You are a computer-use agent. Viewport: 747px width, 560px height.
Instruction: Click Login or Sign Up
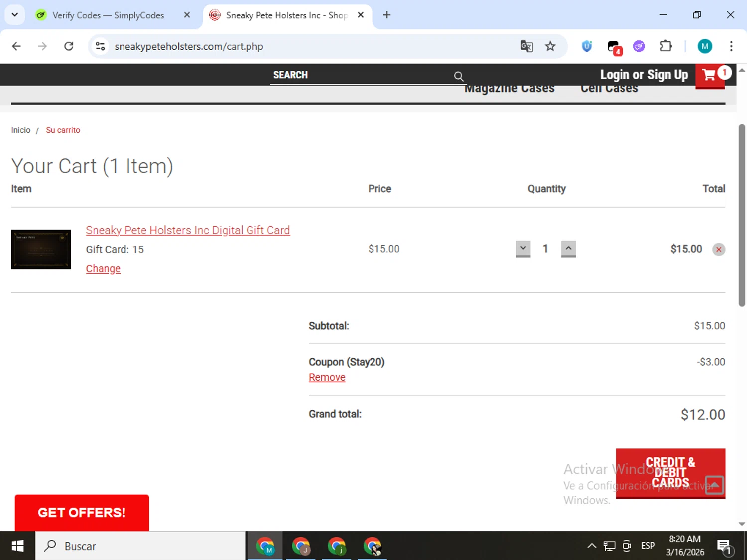644,75
